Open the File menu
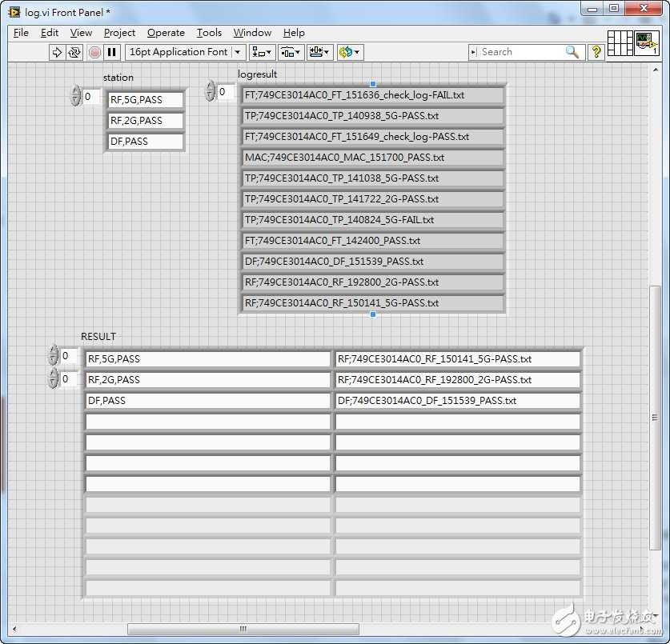670x644 pixels. [x=21, y=33]
